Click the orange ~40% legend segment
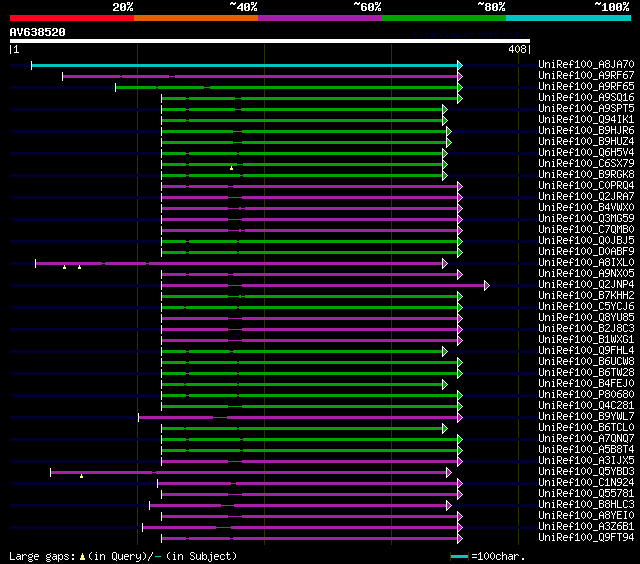 [x=195, y=17]
